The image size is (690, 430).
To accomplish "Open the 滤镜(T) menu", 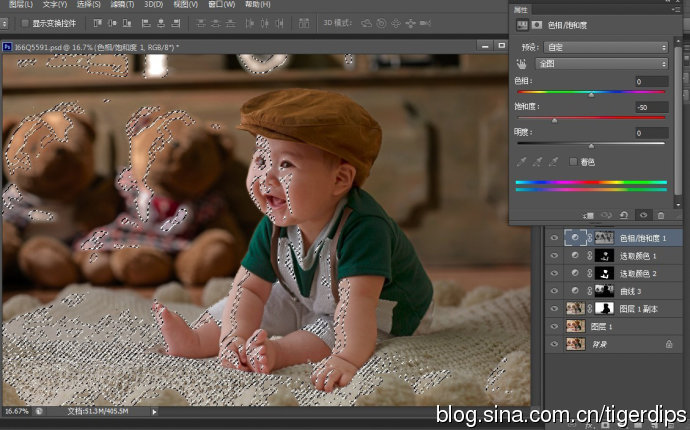I will tap(122, 4).
